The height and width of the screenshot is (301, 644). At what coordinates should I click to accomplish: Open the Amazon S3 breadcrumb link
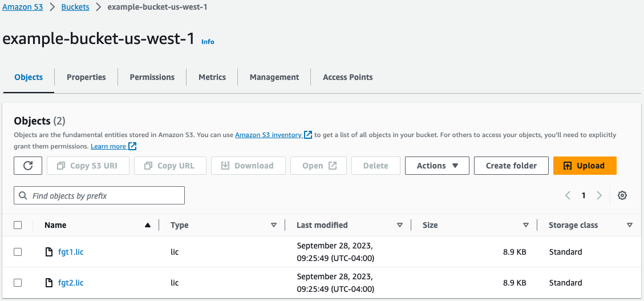[x=23, y=7]
